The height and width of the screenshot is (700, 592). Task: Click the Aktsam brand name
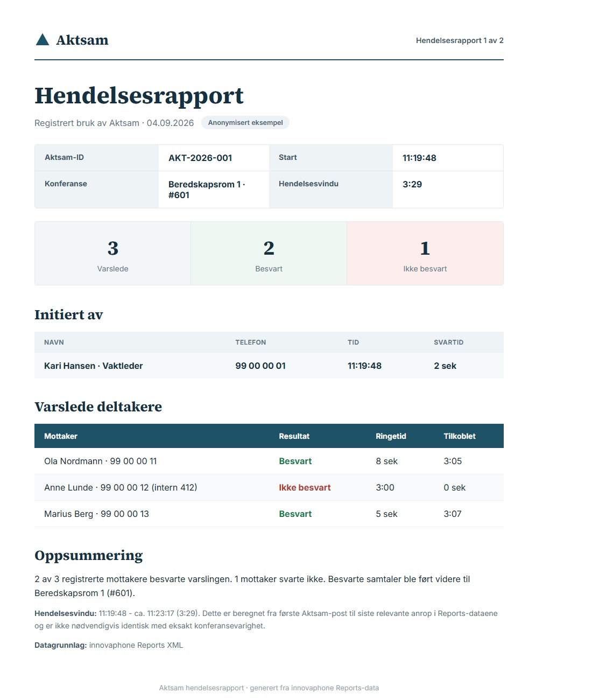pos(82,40)
